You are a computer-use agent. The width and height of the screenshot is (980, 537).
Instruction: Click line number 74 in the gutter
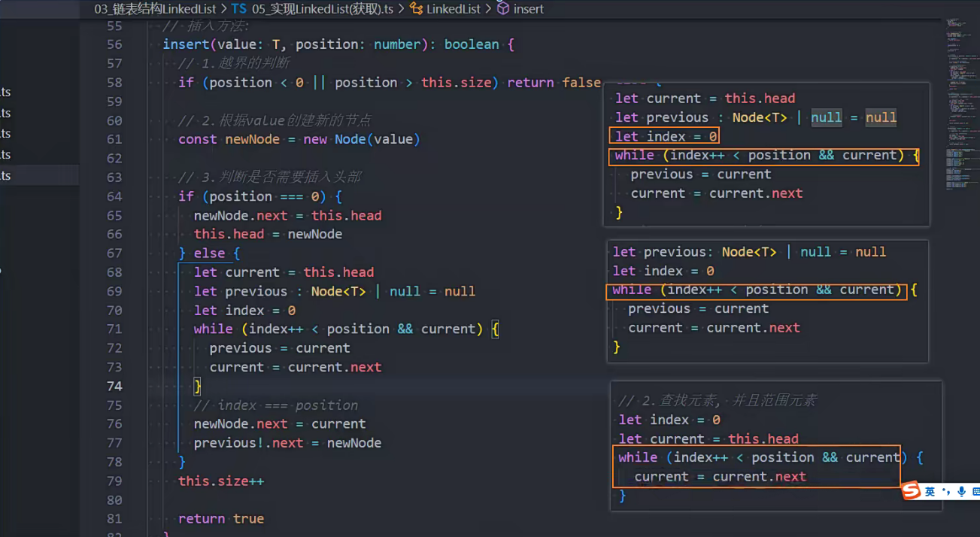tap(114, 386)
